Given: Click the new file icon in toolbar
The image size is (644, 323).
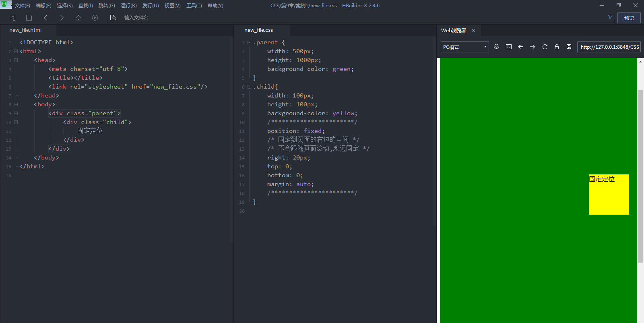Looking at the screenshot, I should point(12,18).
